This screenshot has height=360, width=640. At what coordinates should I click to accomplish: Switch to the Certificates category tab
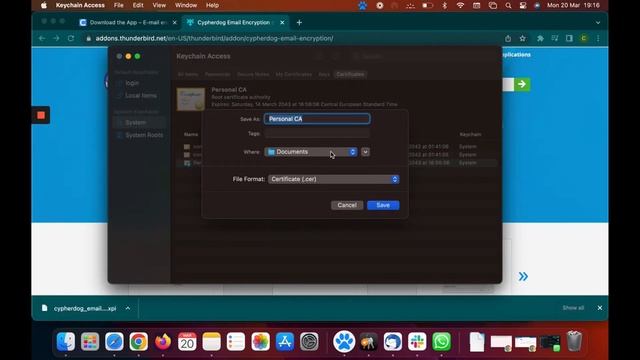click(350, 74)
